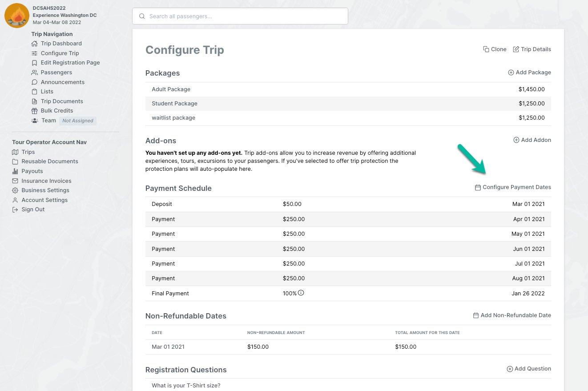Click the NON-REFUNDABLE AMOUNT column header

(276, 333)
